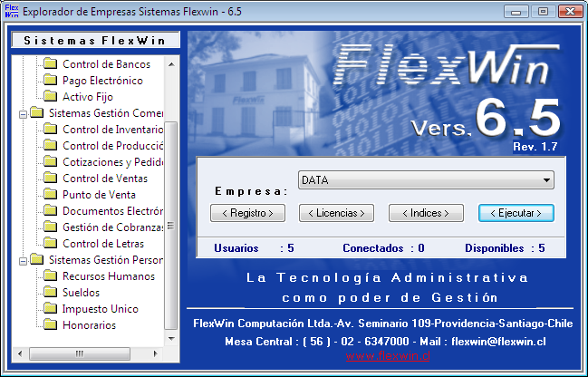The width and height of the screenshot is (588, 377).
Task: Collapse the Sistemas Gestión Personal tree node
Action: (22, 260)
